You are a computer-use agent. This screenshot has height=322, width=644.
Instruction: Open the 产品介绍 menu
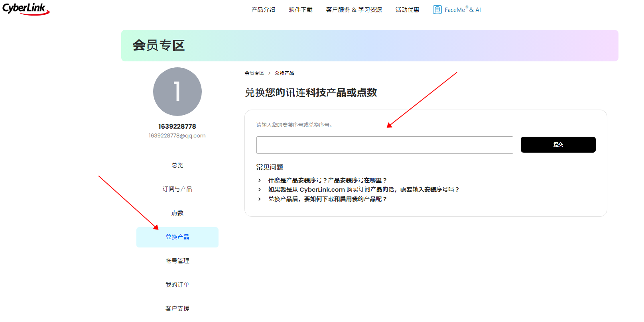(x=263, y=10)
